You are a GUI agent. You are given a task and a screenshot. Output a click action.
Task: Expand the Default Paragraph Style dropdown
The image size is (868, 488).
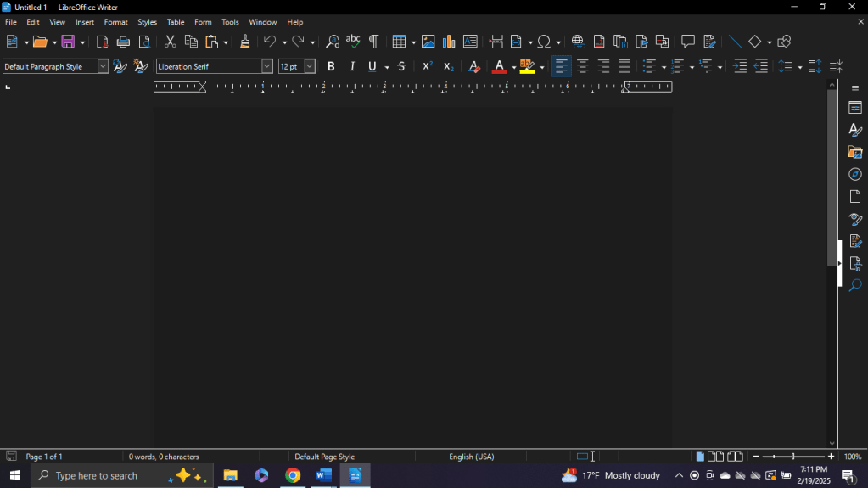(103, 66)
